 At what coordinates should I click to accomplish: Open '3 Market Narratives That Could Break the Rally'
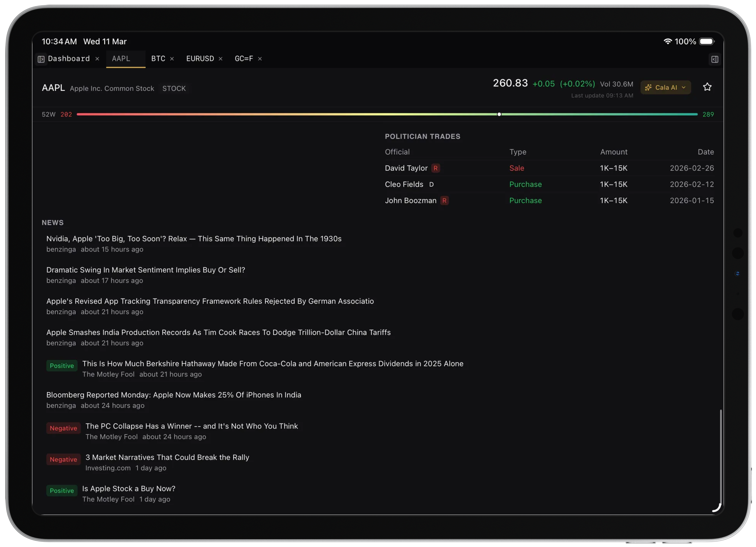coord(167,457)
